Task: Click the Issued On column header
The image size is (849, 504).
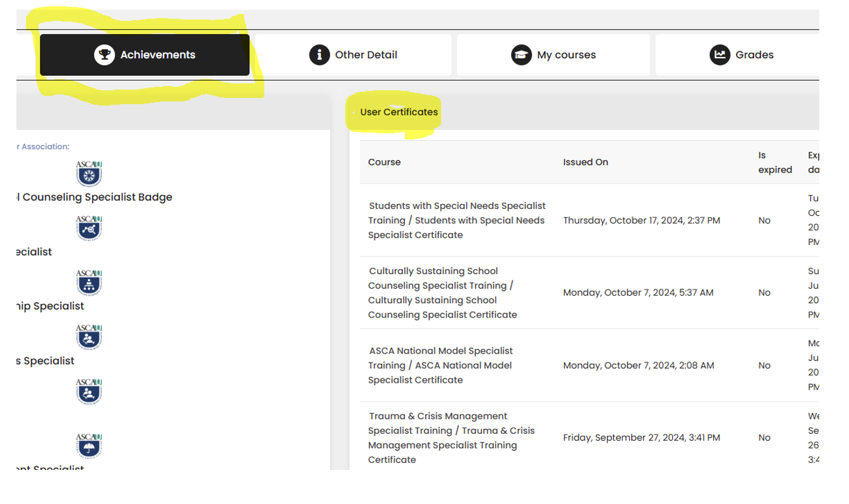Action: coord(585,162)
